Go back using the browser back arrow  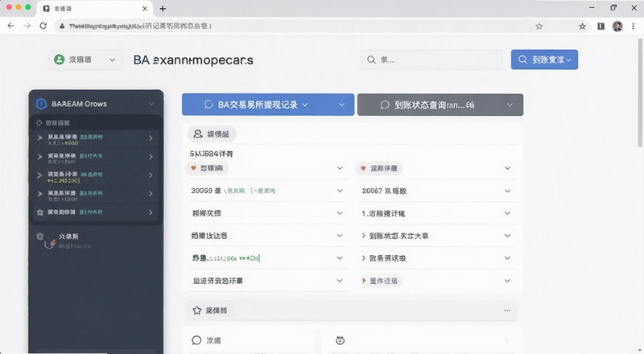(x=11, y=26)
